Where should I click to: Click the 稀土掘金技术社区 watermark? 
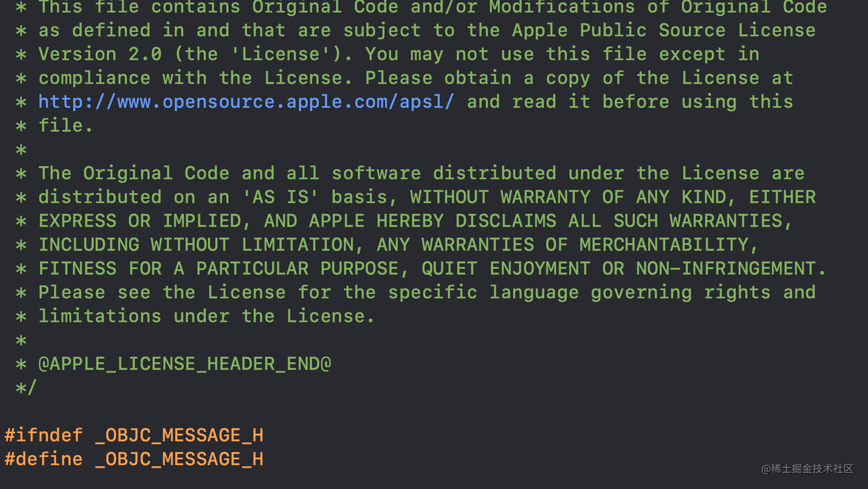[x=806, y=469]
